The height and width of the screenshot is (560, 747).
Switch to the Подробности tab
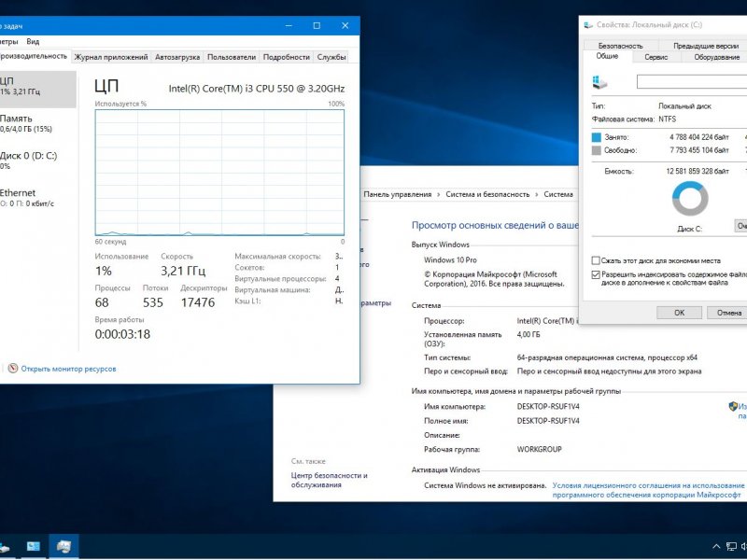[x=287, y=57]
